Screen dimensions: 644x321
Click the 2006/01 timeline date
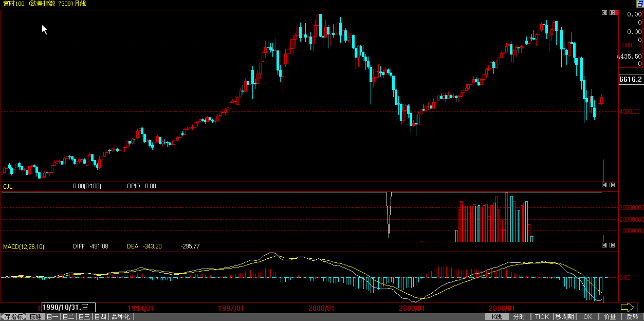pos(502,308)
